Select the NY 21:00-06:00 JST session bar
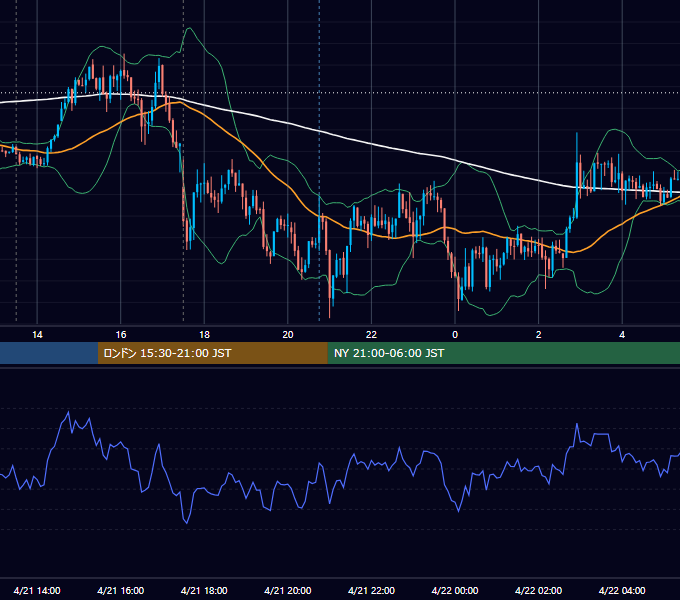Screen dimensions: 680x600 503,353
